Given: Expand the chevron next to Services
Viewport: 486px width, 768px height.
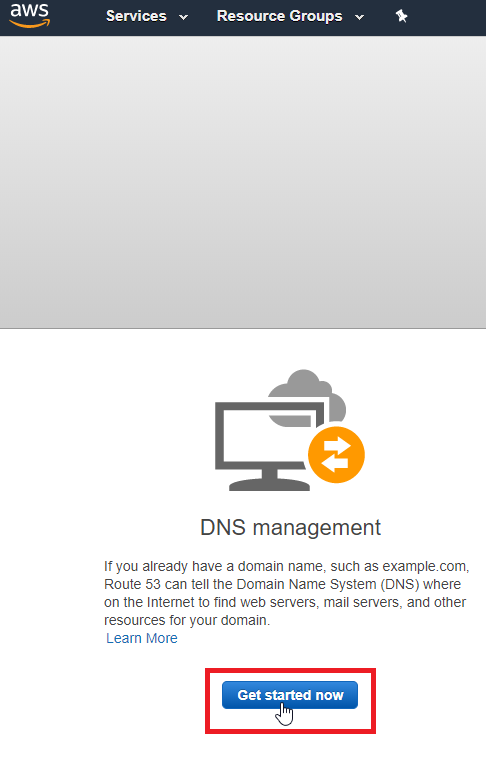Looking at the screenshot, I should pos(183,17).
